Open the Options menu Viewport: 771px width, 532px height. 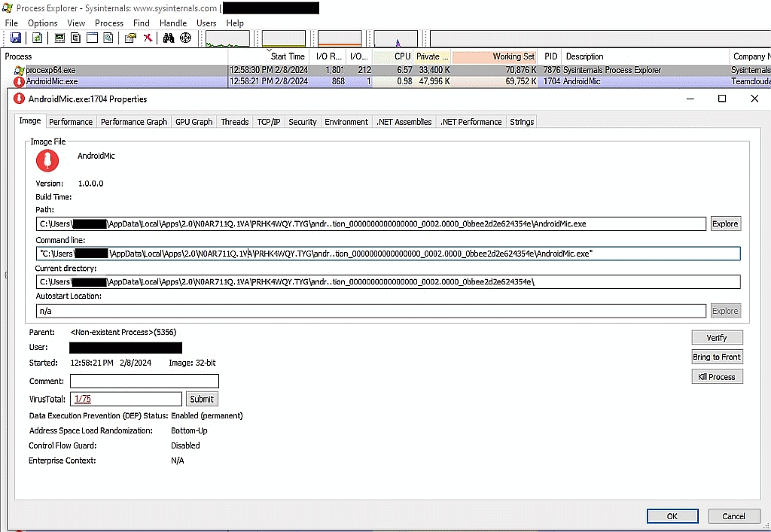43,23
